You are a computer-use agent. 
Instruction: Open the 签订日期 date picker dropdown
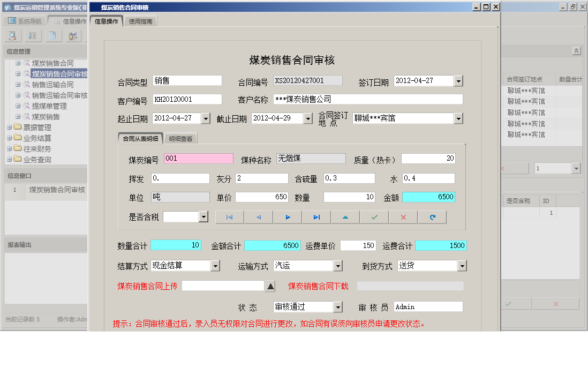tap(458, 81)
